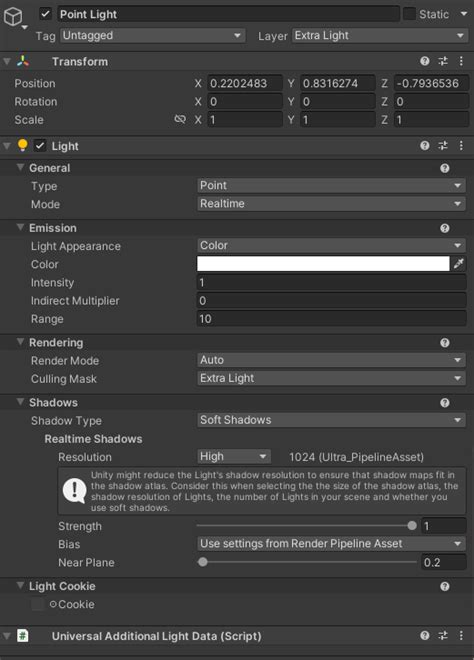
Task: Open Emission section help icon
Action: (445, 228)
